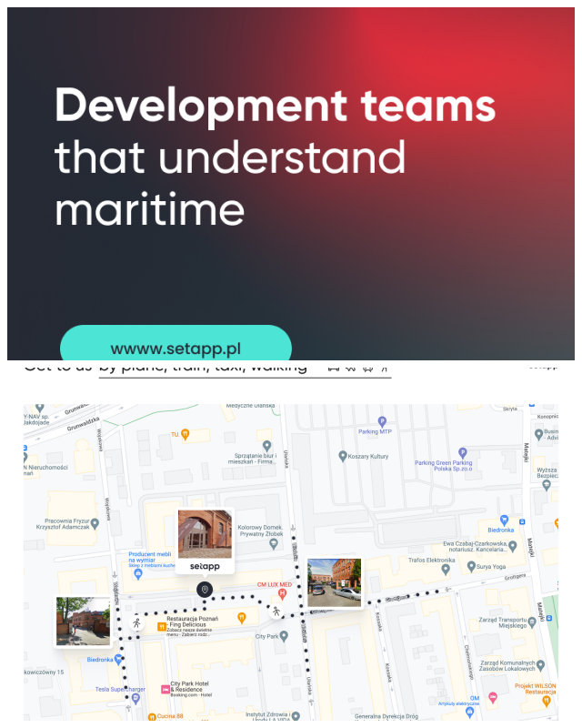The image size is (582, 728).
Task: Click the walking icon beside City Park
Action: (x=276, y=612)
